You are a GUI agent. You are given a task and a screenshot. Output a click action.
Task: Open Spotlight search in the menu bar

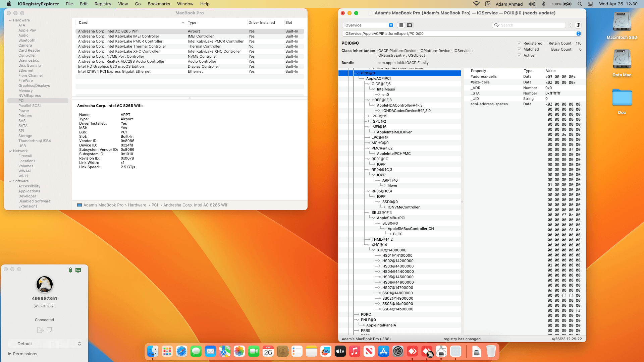(580, 4)
